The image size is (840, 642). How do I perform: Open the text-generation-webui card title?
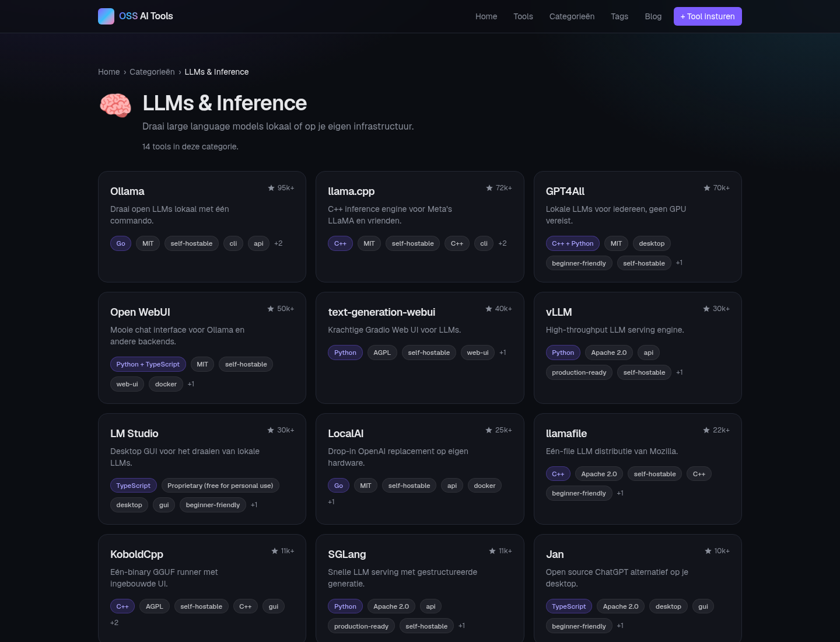pos(381,312)
